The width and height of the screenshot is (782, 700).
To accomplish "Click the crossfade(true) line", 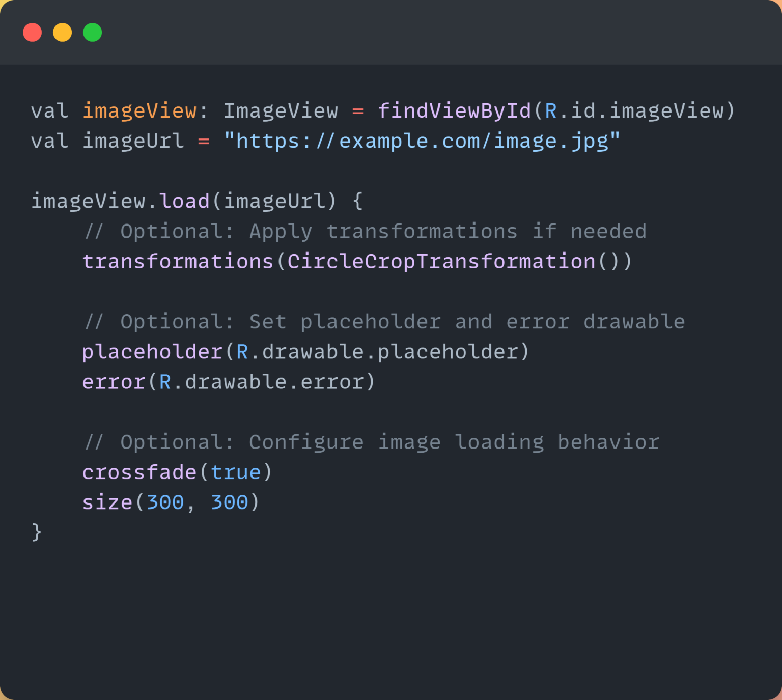I will point(177,472).
